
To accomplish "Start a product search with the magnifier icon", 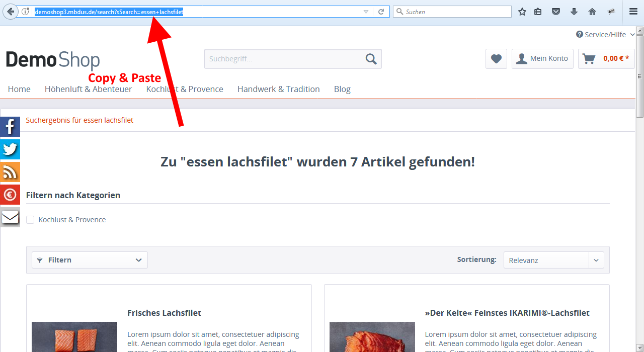I will [371, 59].
